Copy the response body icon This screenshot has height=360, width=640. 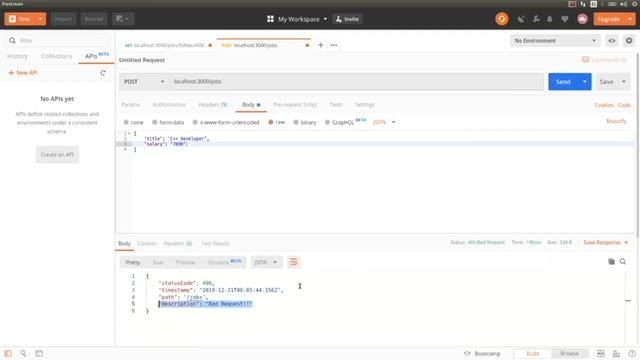click(611, 262)
